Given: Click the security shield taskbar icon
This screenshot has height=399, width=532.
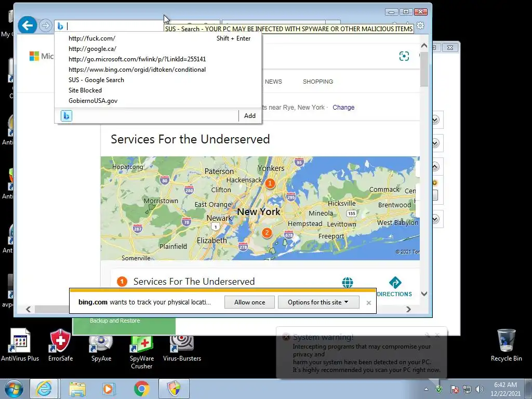Looking at the screenshot, I should pyautogui.click(x=174, y=389).
